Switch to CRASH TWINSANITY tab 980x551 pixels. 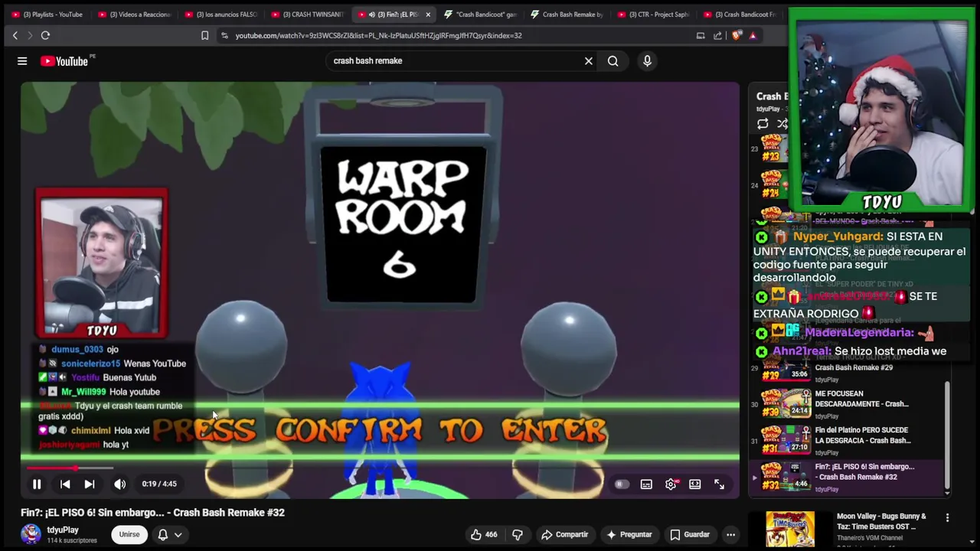[x=307, y=15]
